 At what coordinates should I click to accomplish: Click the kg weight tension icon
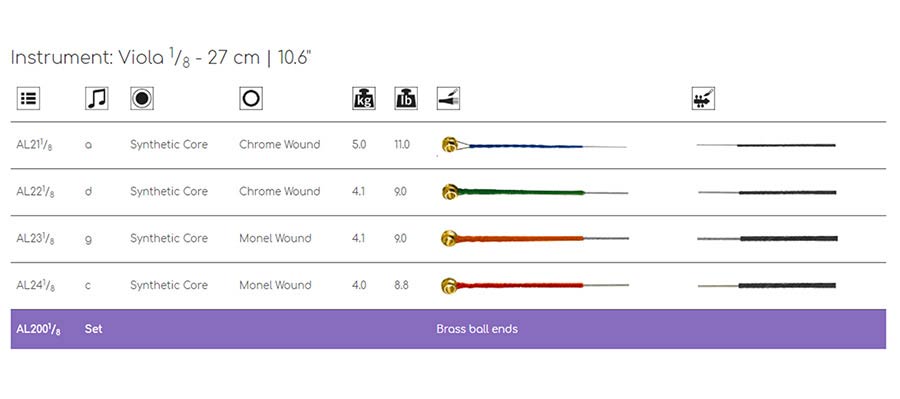click(x=363, y=98)
